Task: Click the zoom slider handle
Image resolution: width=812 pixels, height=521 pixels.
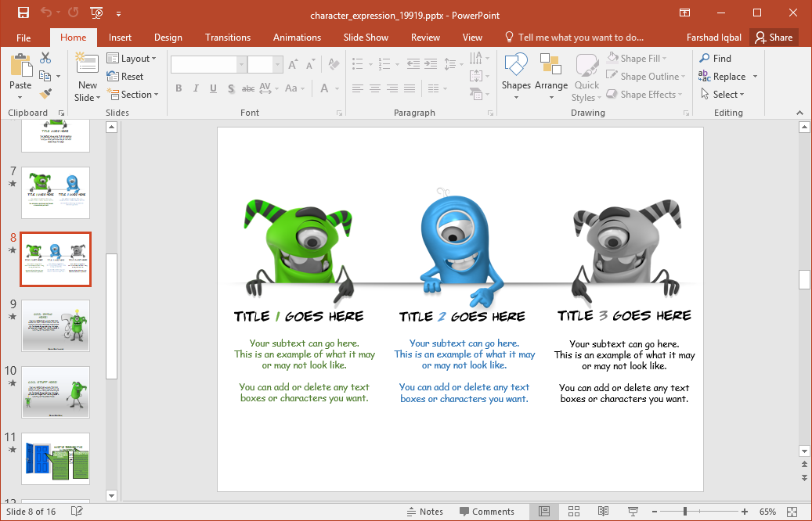Action: pyautogui.click(x=684, y=511)
